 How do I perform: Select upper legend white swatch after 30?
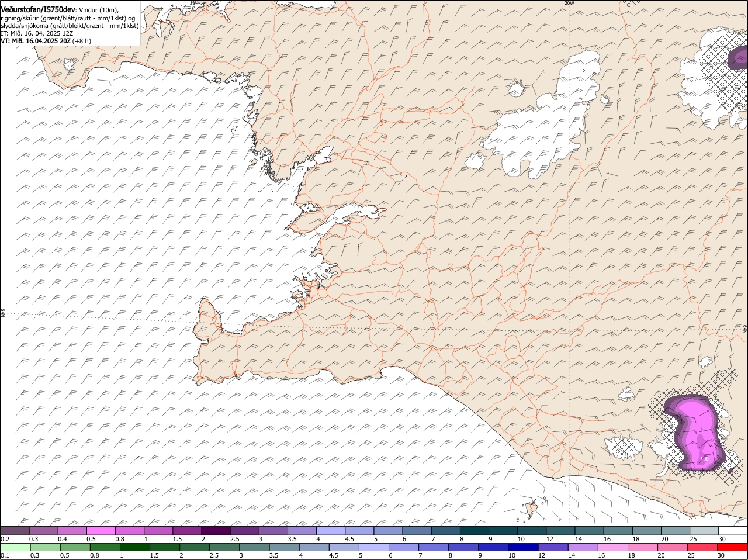pos(732,531)
